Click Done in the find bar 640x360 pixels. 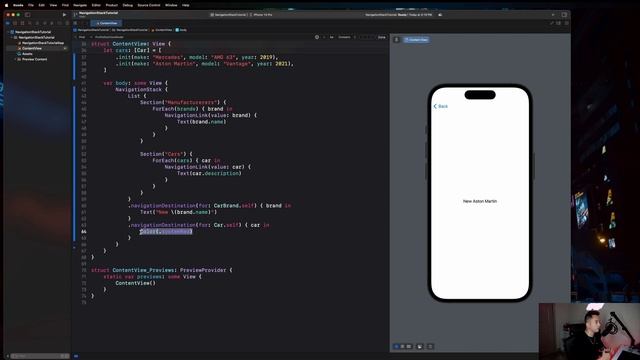click(381, 37)
